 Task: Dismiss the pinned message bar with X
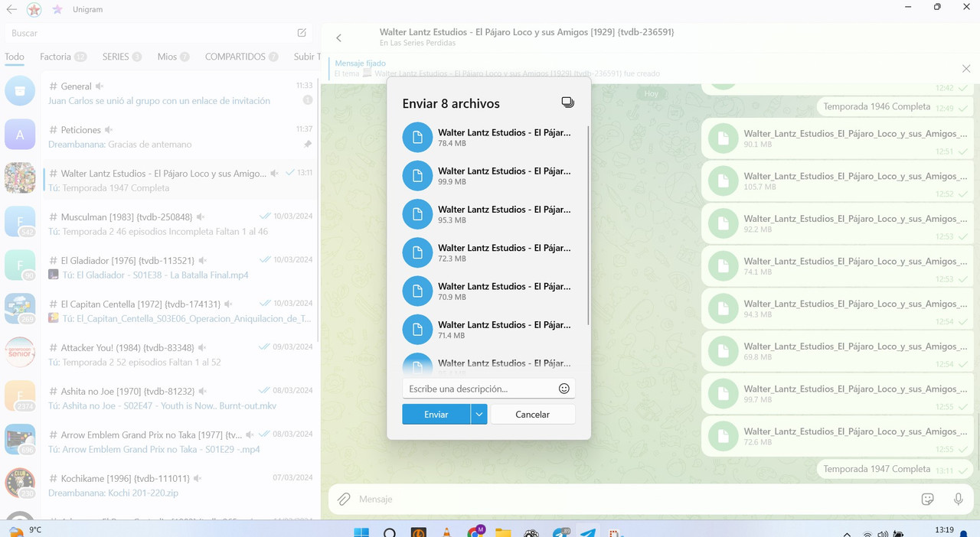(x=966, y=68)
